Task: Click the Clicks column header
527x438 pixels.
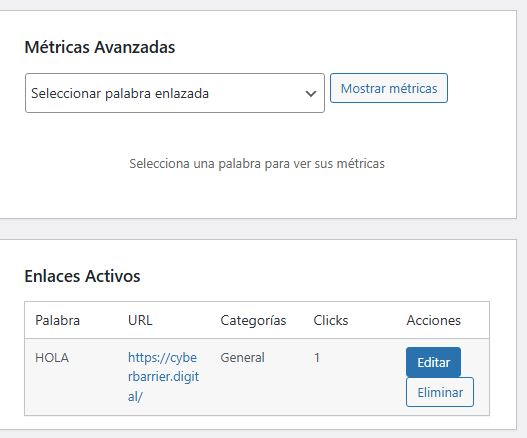Action: tap(331, 320)
